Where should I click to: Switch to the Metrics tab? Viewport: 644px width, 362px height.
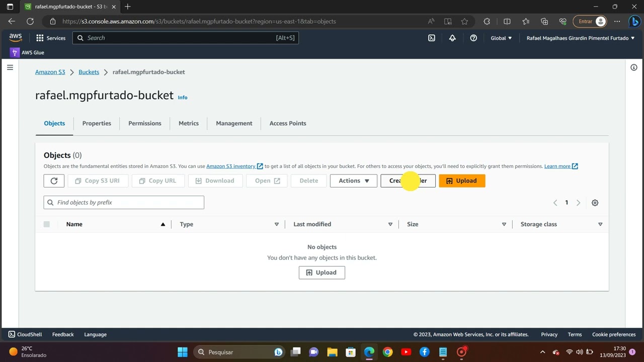189,123
